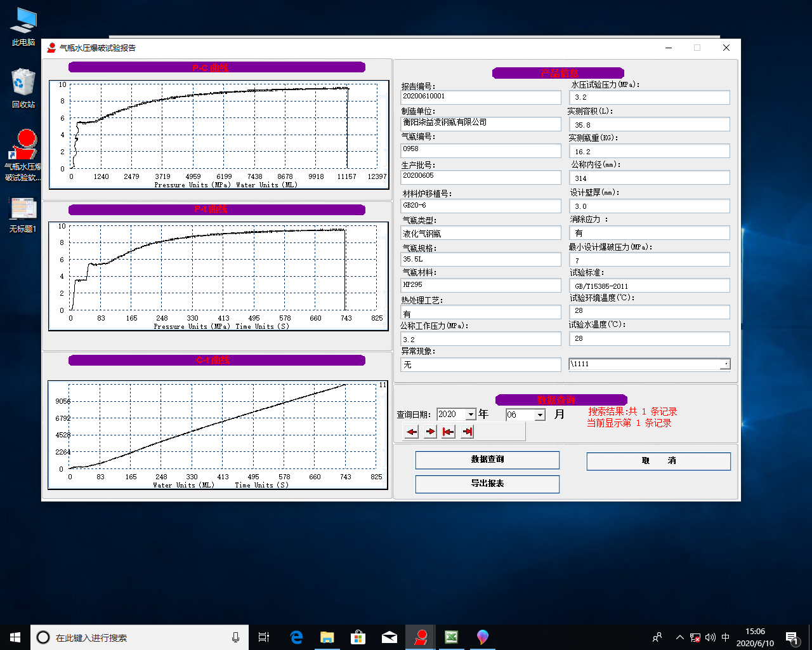Image resolution: width=812 pixels, height=650 pixels.
Task: Open Microsoft Store from taskbar
Action: [x=358, y=637]
